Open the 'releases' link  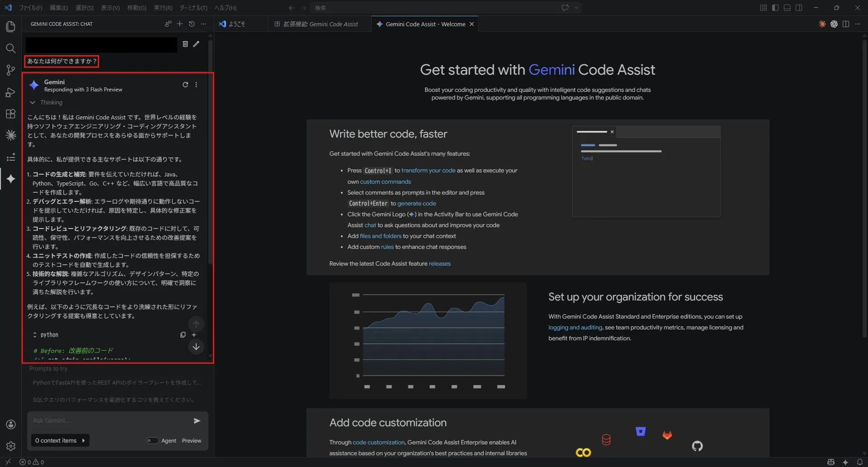[439, 264]
